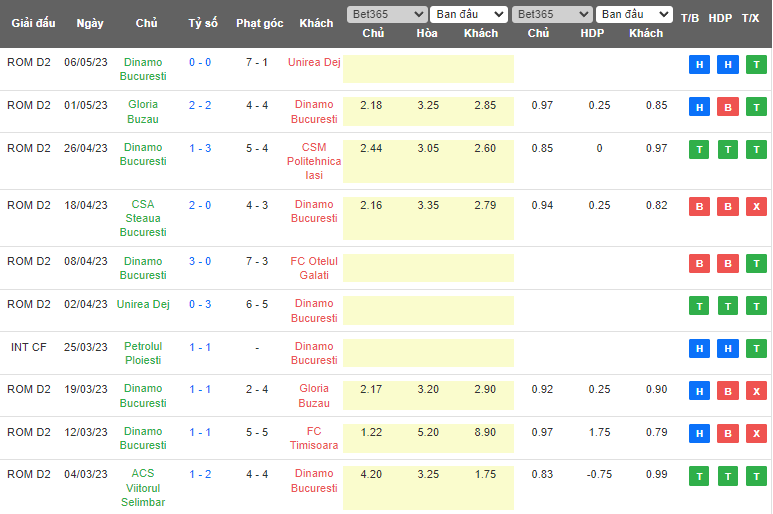Click the green HDP badge in the 26/04/23 row

point(728,150)
